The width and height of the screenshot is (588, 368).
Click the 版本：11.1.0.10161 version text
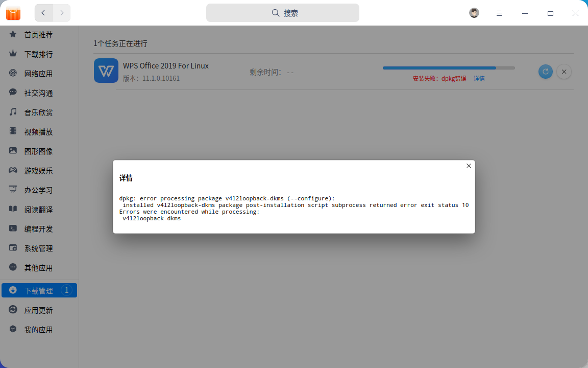coord(152,79)
